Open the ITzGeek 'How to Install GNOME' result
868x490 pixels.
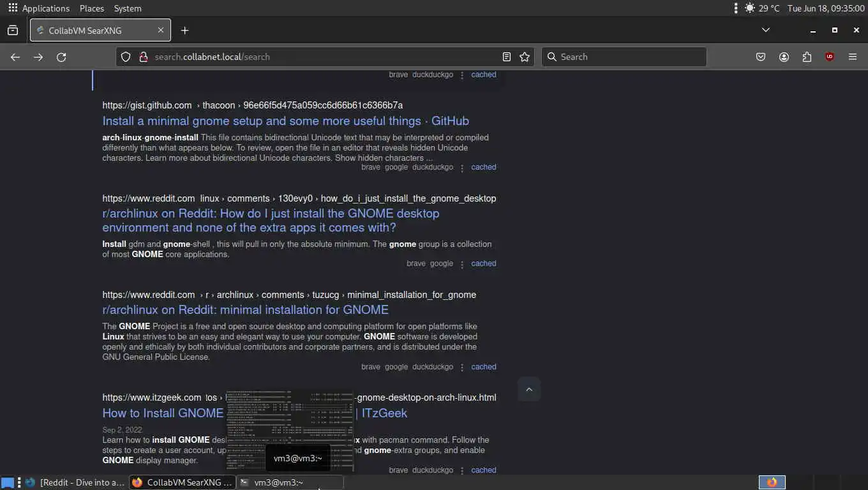(163, 413)
